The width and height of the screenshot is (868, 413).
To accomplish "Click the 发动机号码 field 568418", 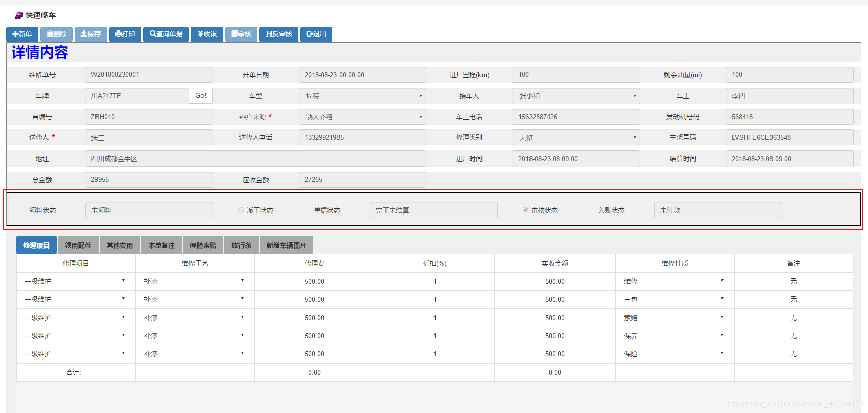I will click(789, 117).
